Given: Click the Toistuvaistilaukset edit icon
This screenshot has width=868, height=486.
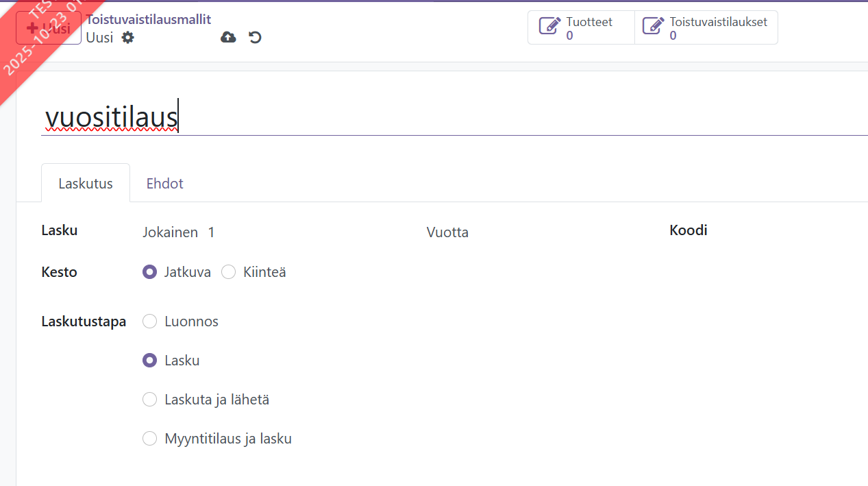Looking at the screenshot, I should [x=653, y=27].
